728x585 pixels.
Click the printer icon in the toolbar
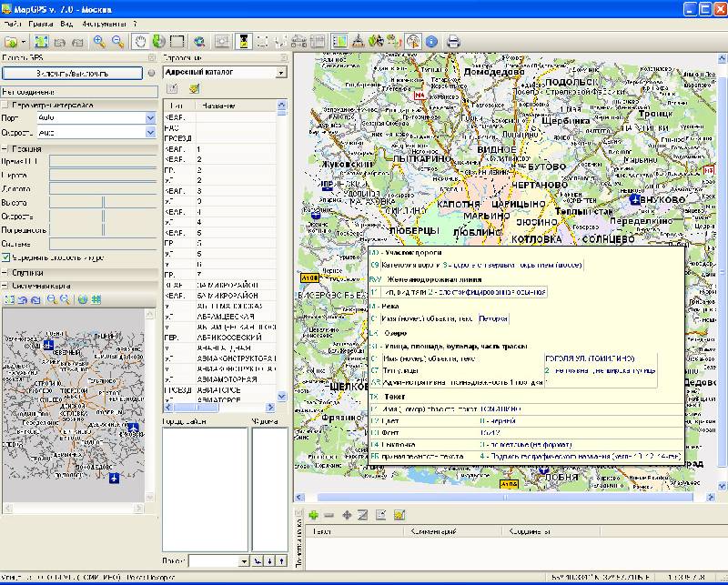453,41
